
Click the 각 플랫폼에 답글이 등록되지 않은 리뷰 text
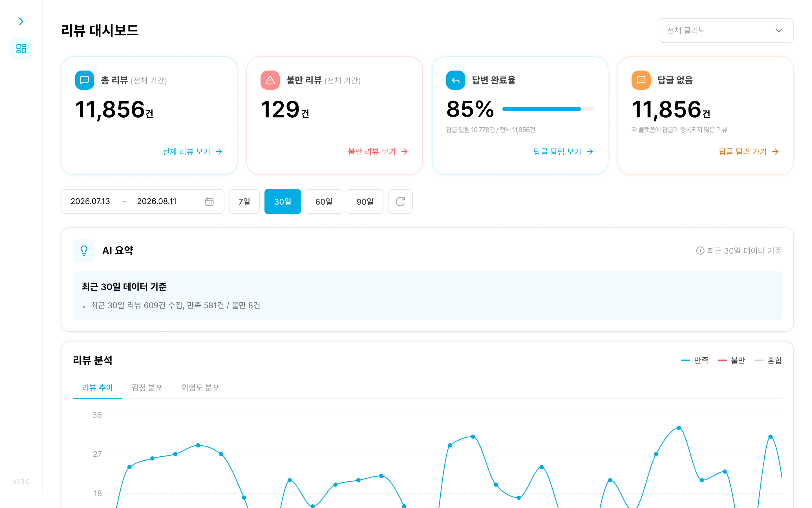(x=679, y=130)
